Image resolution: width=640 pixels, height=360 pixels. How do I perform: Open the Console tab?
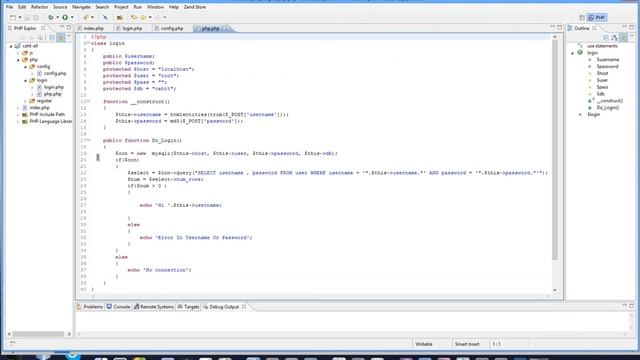click(118, 307)
